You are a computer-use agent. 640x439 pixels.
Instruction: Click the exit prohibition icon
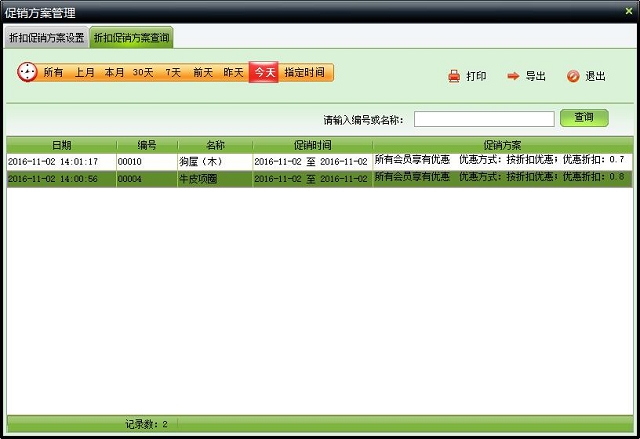point(573,76)
